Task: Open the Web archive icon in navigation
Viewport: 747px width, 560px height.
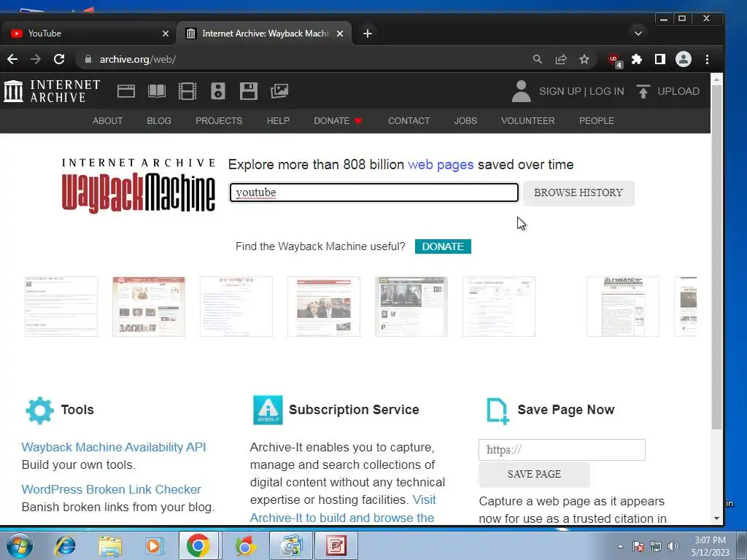Action: coord(126,91)
